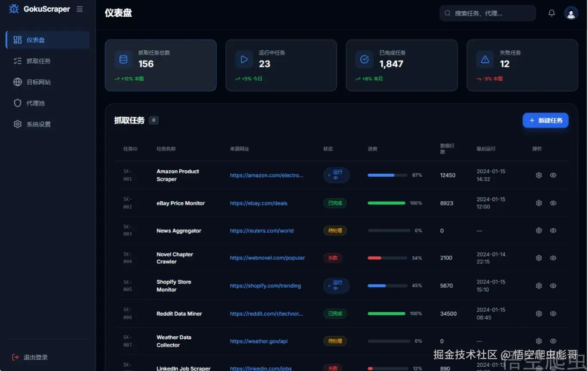The image size is (588, 371).
Task: Open the https://reuters.com/world link
Action: (x=262, y=231)
